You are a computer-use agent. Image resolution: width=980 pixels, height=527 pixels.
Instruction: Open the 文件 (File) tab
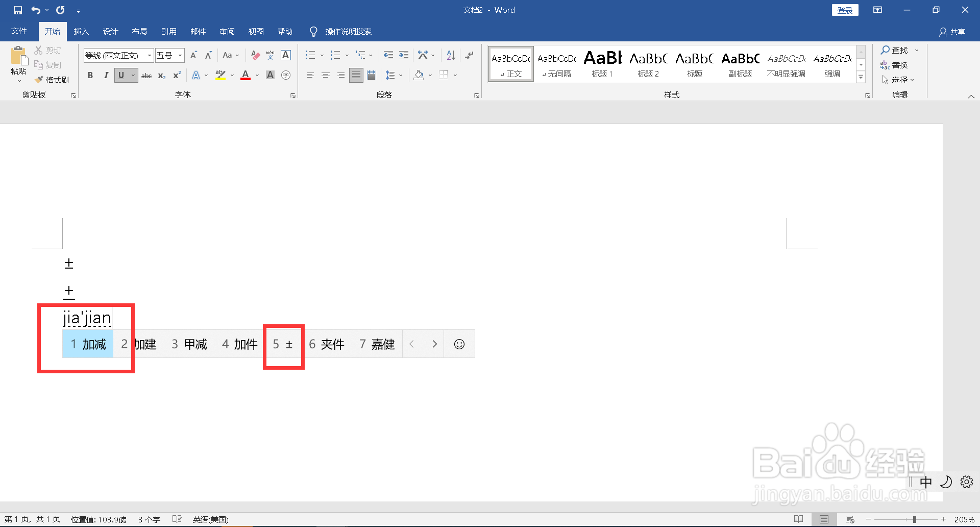click(19, 32)
